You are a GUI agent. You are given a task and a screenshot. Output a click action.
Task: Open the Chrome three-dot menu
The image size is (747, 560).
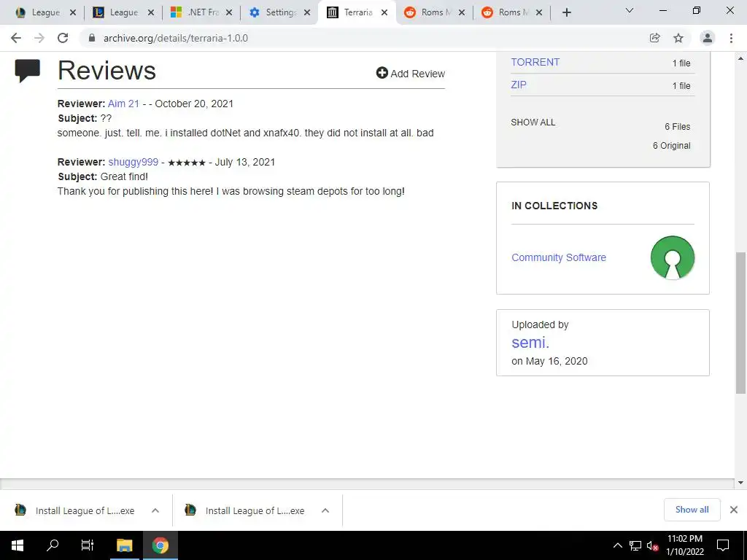[731, 38]
